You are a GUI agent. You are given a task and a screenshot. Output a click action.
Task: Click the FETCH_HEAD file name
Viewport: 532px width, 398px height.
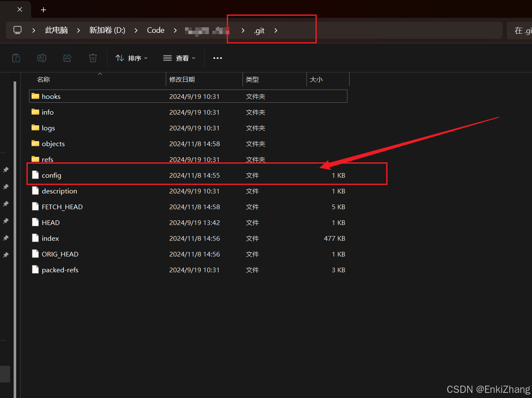[62, 207]
